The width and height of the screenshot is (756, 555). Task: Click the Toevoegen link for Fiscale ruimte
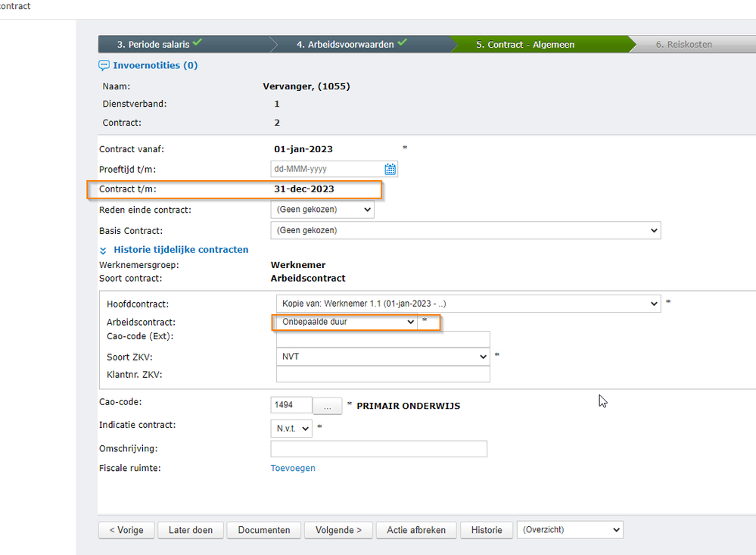pos(293,468)
